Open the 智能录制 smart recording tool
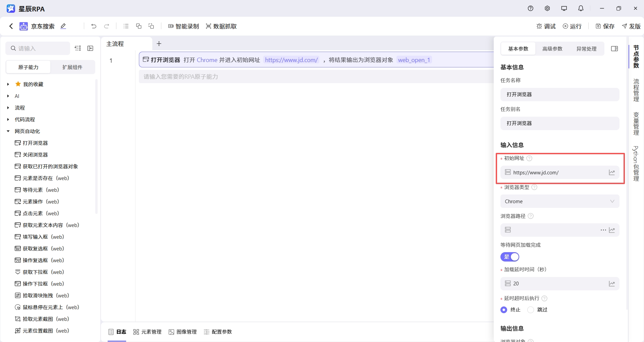 click(183, 26)
